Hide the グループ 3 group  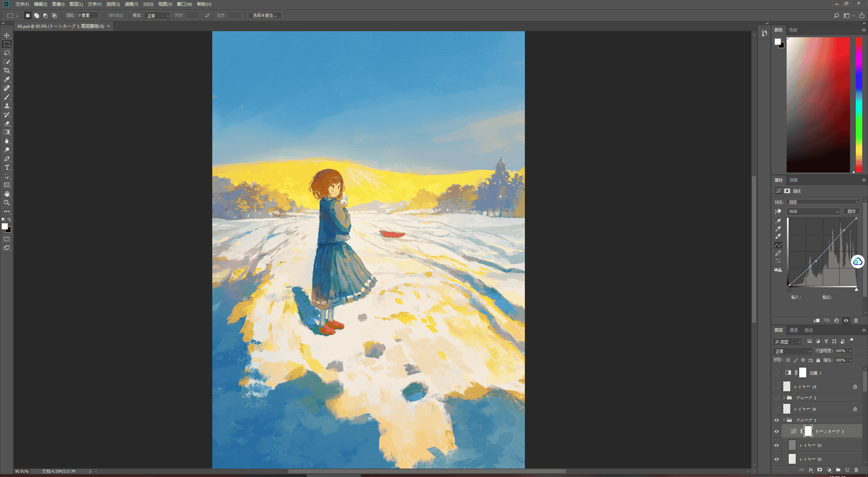click(x=776, y=420)
